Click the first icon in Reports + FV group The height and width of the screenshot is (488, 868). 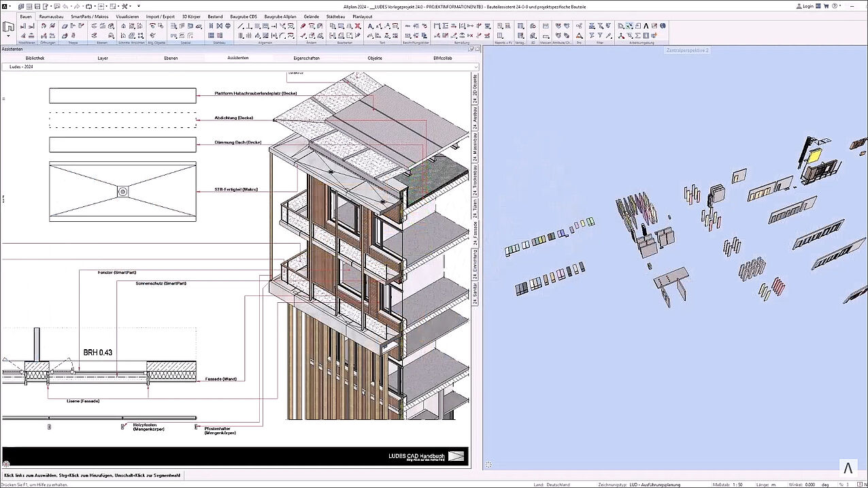(x=500, y=26)
